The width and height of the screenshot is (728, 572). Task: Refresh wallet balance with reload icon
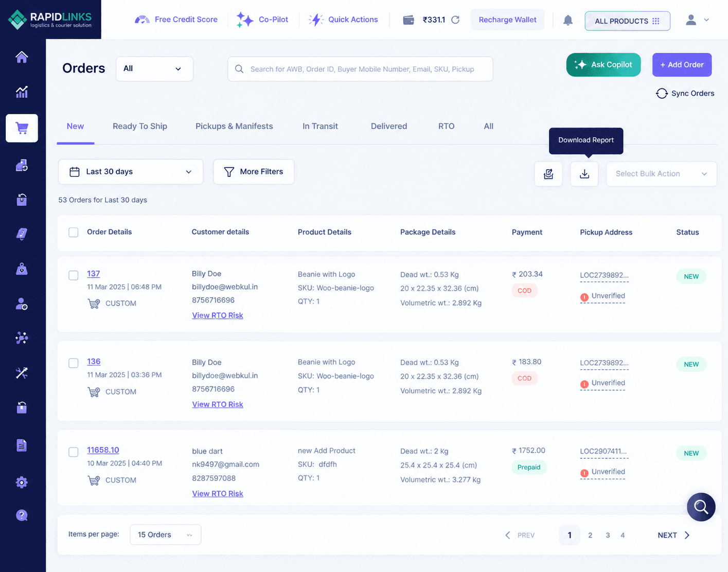coord(455,20)
